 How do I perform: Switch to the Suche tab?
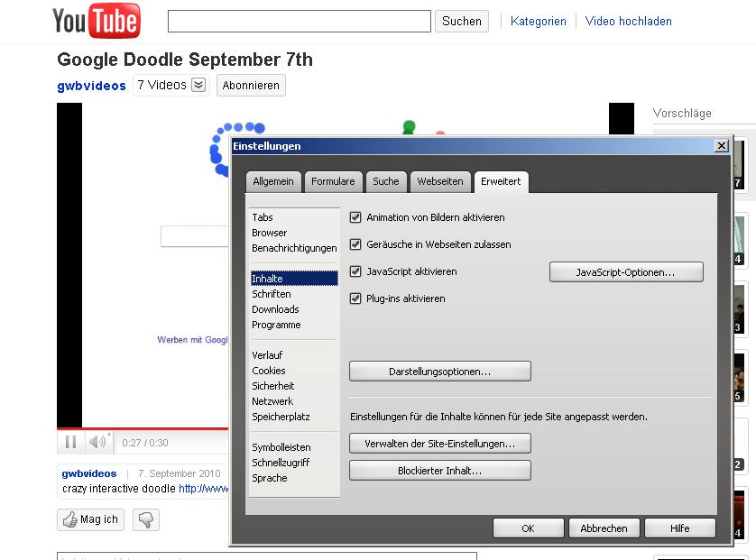tap(386, 181)
